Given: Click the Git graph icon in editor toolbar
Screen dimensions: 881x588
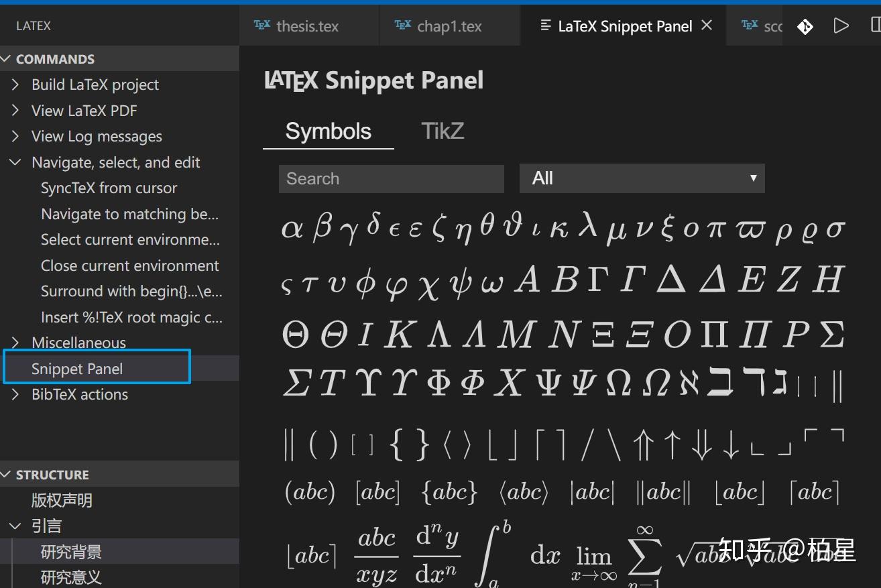Looking at the screenshot, I should point(805,26).
